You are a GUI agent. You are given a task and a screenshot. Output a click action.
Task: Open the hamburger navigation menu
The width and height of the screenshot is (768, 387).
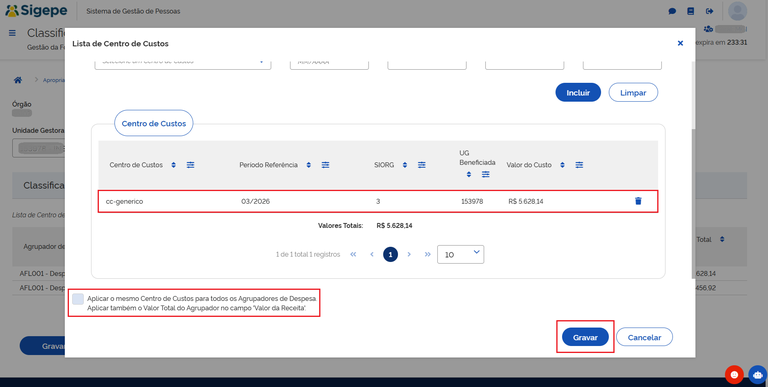click(x=12, y=33)
